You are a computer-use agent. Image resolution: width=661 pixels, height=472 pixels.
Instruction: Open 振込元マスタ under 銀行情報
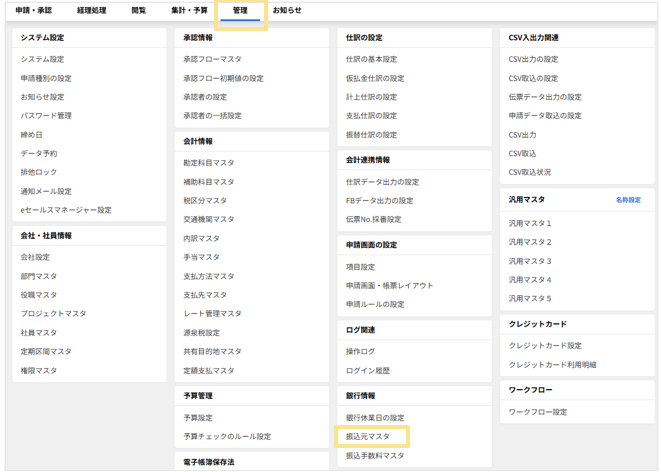pyautogui.click(x=368, y=437)
